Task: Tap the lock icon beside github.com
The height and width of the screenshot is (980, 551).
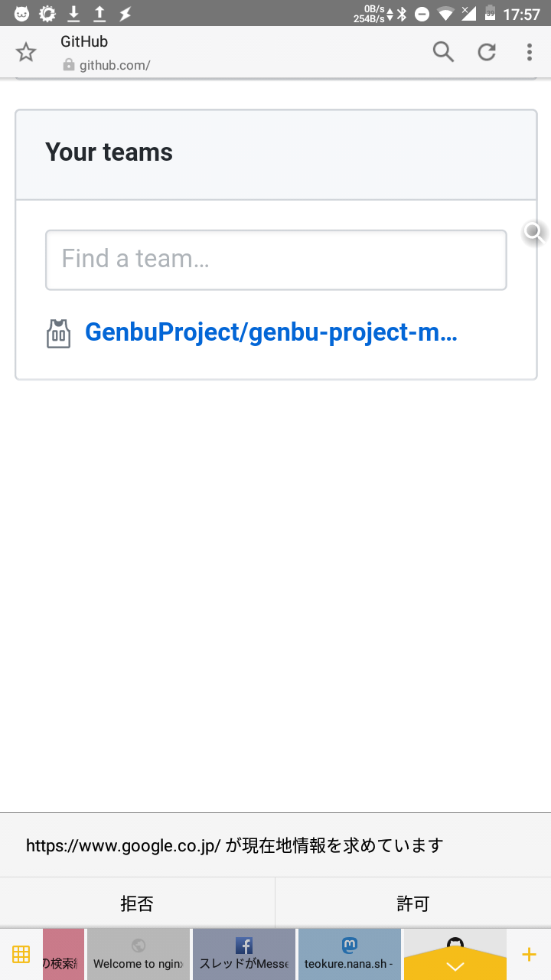Action: [69, 65]
